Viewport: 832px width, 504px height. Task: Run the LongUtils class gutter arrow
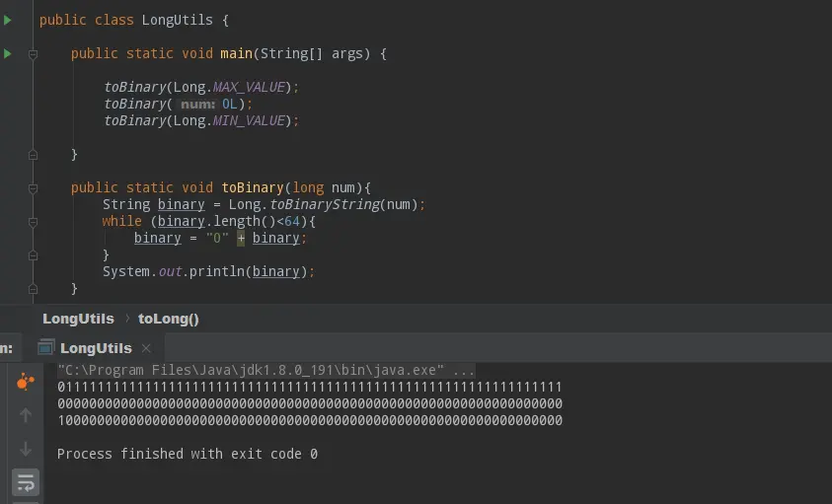pos(8,20)
